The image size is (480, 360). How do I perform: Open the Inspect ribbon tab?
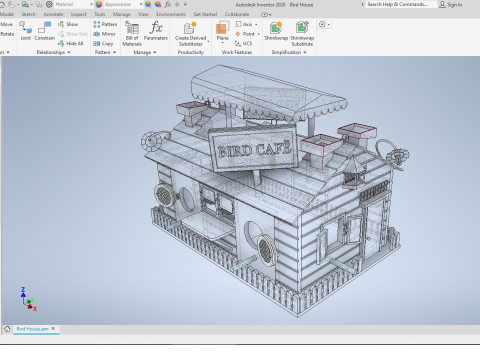[78, 14]
